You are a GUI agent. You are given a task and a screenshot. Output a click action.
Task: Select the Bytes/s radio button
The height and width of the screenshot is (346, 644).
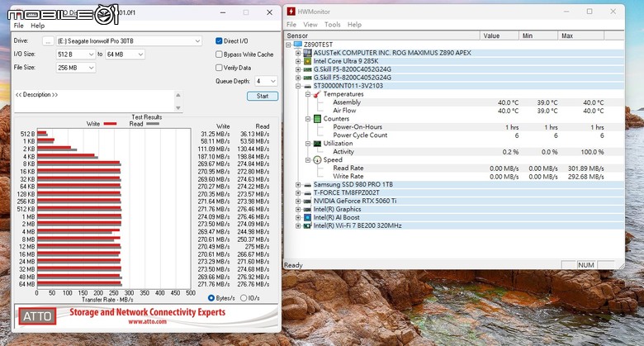click(211, 298)
